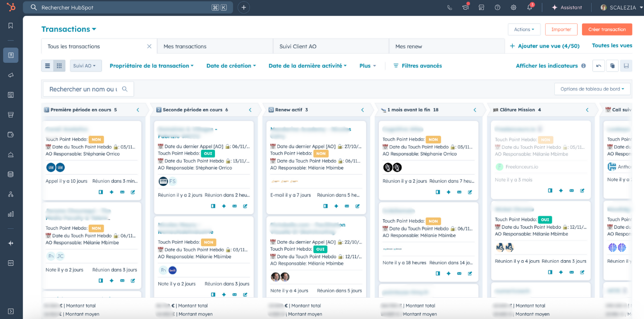
Task: Click info icon beside Afficher les indicateurs
Action: coord(583,66)
